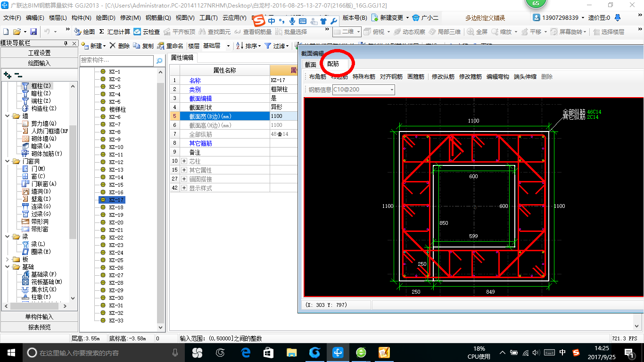Image resolution: width=644 pixels, height=362 pixels.
Task: Open the 构件(N) menu
Action: [82, 18]
